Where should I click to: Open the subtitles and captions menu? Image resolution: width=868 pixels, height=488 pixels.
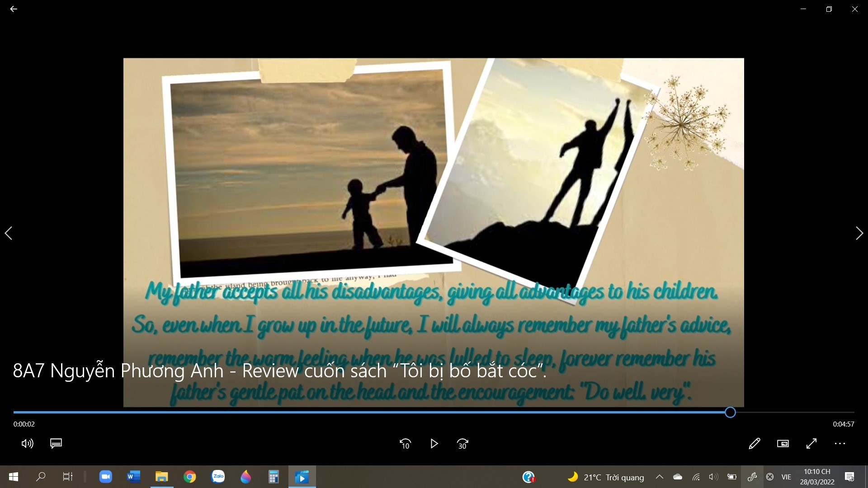point(56,444)
